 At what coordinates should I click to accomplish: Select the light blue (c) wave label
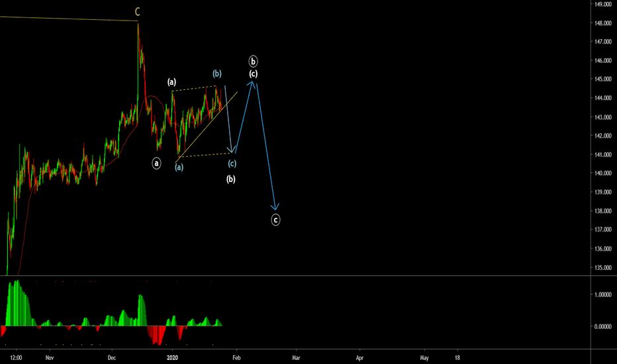[x=232, y=163]
